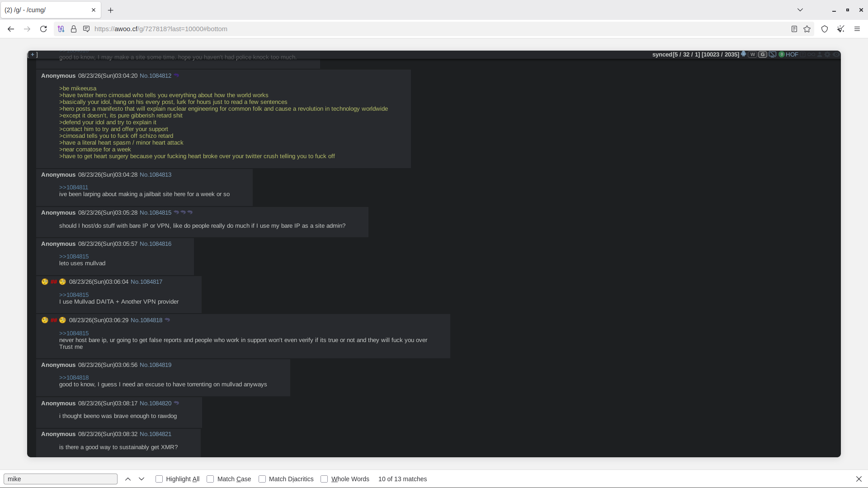Click the ## capcode on post No.1084817
Image resolution: width=868 pixels, height=488 pixels.
pos(54,282)
